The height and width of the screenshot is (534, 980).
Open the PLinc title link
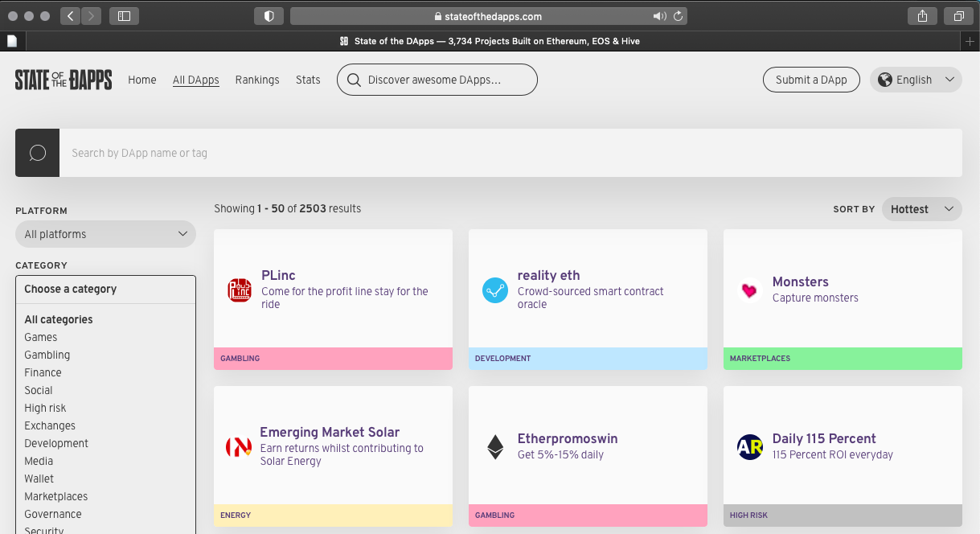[278, 275]
